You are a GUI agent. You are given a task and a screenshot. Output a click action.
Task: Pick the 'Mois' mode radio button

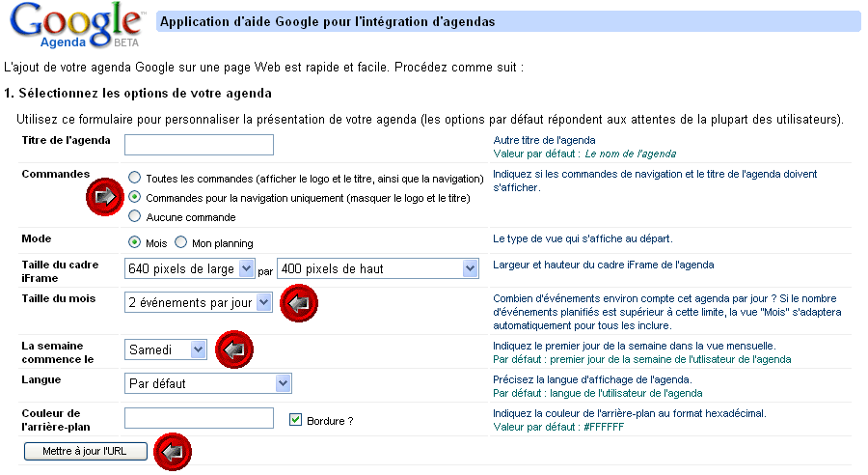(x=134, y=242)
